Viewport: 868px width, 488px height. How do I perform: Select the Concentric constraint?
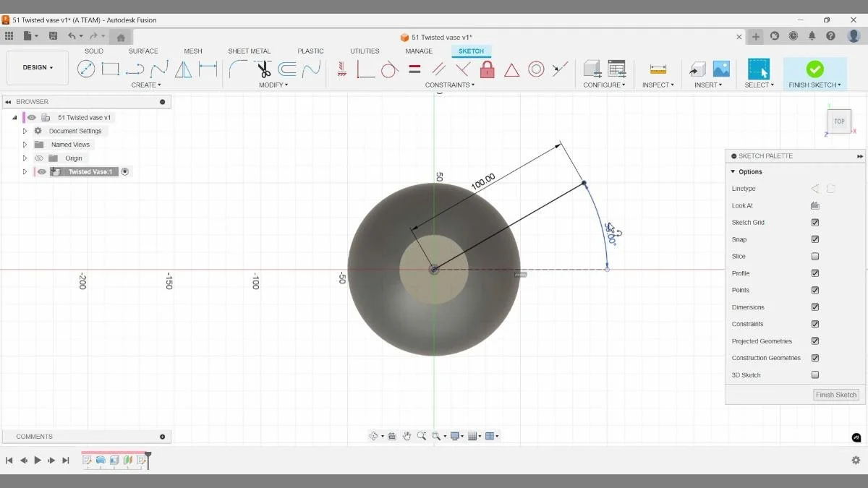536,69
